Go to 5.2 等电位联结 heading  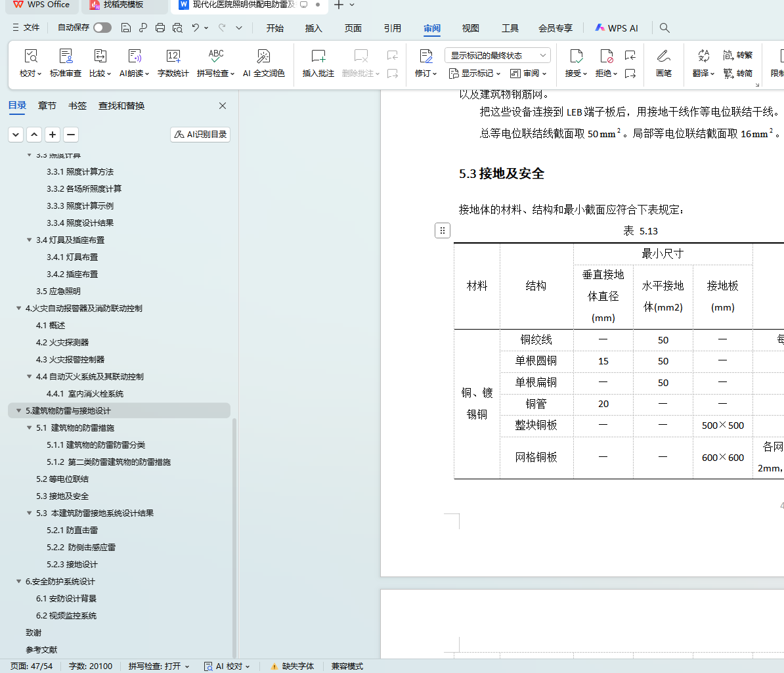[x=62, y=479]
